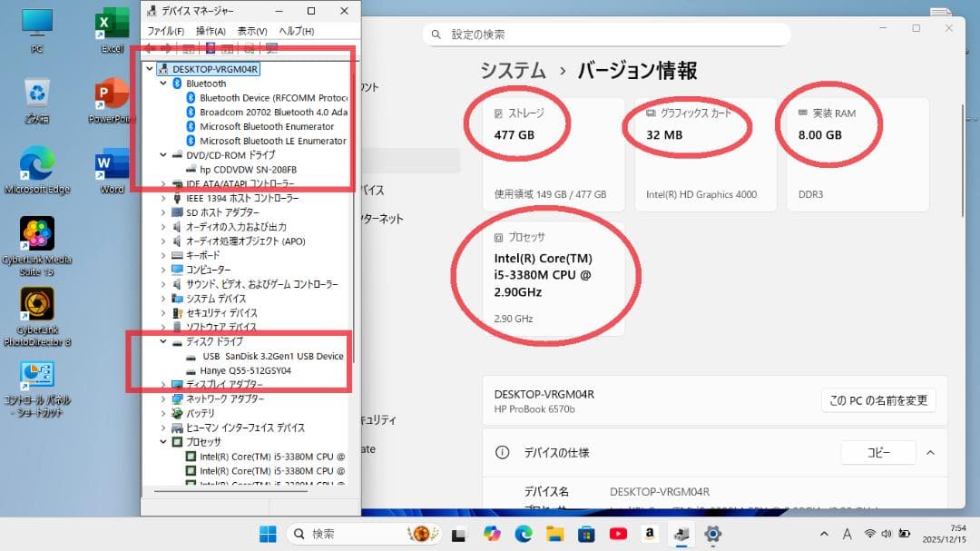Open Microsoft Edge from the taskbar
980x551 pixels.
524,534
